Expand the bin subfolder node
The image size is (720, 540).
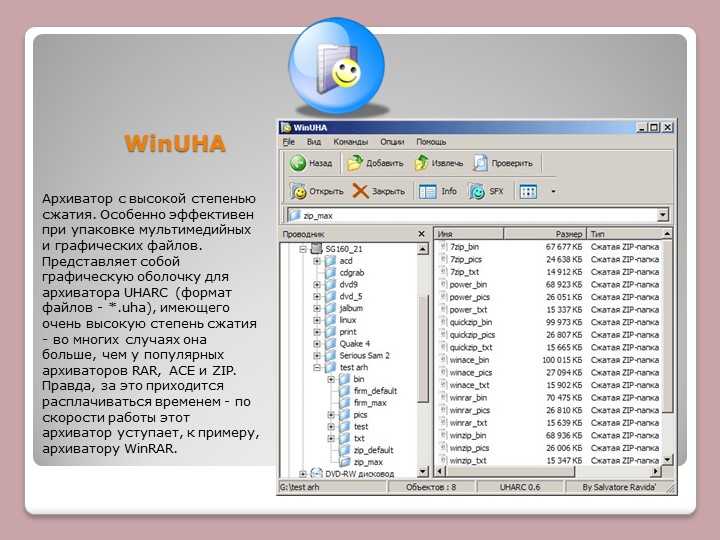(331, 379)
